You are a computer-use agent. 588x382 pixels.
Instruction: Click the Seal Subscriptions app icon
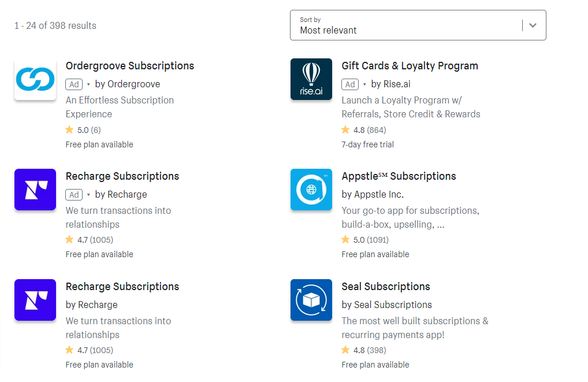(311, 300)
